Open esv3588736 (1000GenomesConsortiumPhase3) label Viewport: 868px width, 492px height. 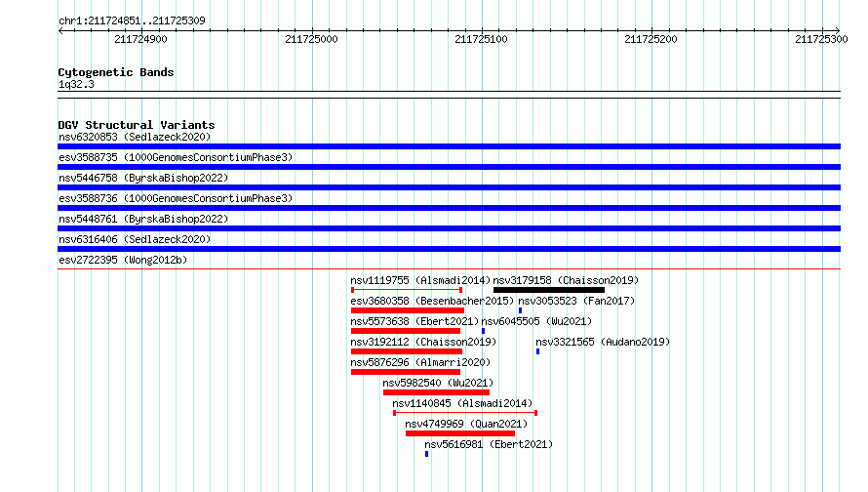pyautogui.click(x=176, y=198)
